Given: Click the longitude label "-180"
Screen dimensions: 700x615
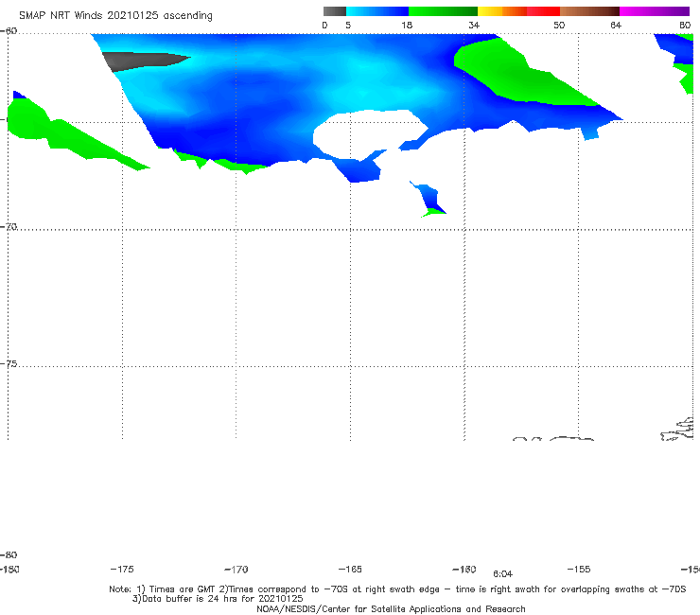Looking at the screenshot, I should click(x=9, y=570).
